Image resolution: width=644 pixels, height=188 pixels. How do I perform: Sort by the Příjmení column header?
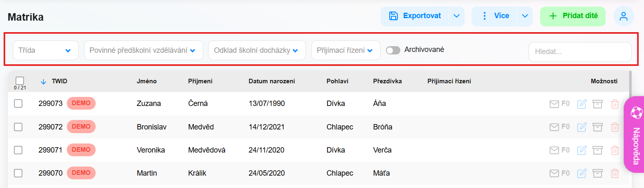(200, 81)
